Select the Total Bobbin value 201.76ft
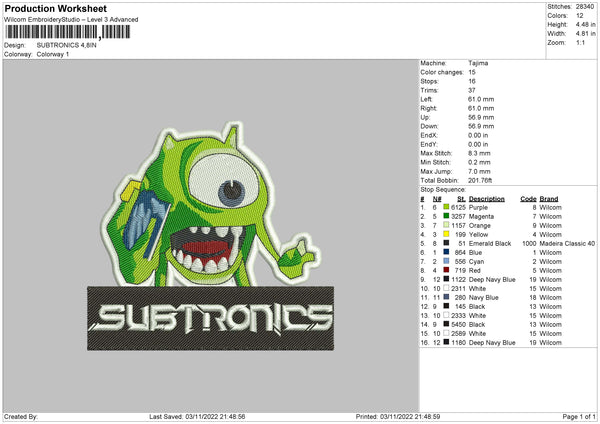 tap(480, 180)
